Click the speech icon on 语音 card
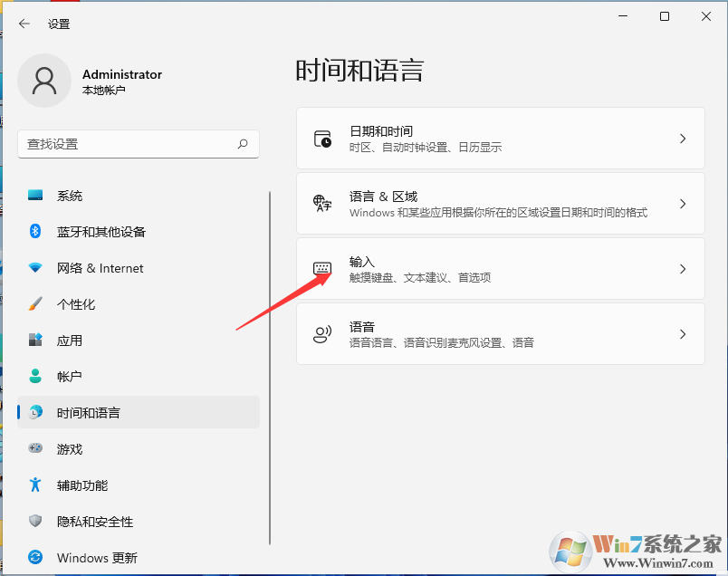The height and width of the screenshot is (576, 728). click(322, 333)
